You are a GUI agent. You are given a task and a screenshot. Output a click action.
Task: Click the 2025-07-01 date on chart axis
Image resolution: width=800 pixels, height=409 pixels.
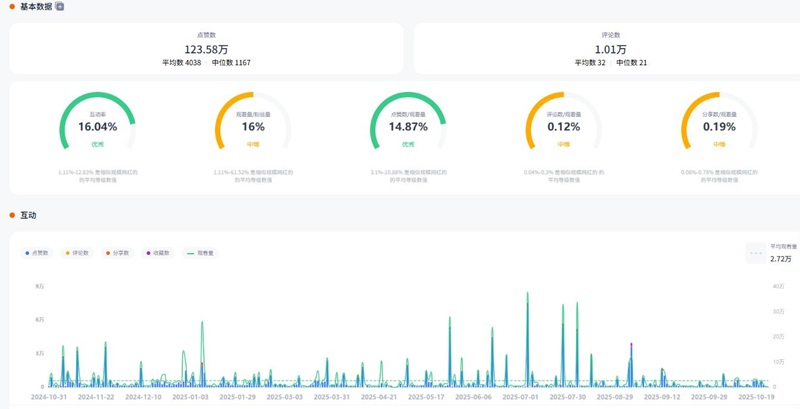(x=521, y=397)
